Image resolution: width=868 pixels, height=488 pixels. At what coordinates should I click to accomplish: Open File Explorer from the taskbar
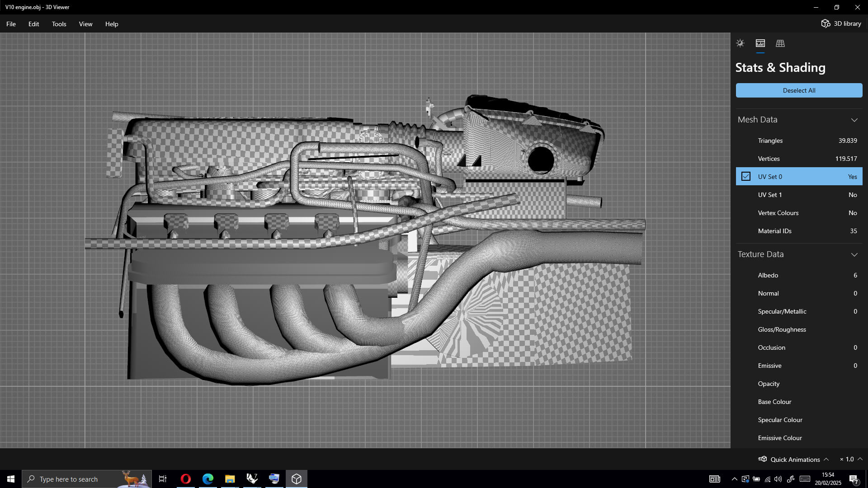coord(230,479)
